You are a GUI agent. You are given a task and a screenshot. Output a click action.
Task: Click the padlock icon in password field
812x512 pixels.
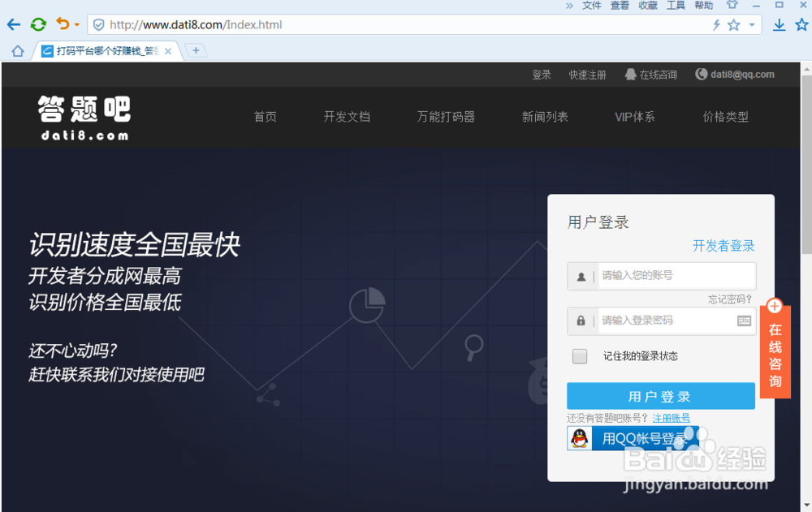581,321
